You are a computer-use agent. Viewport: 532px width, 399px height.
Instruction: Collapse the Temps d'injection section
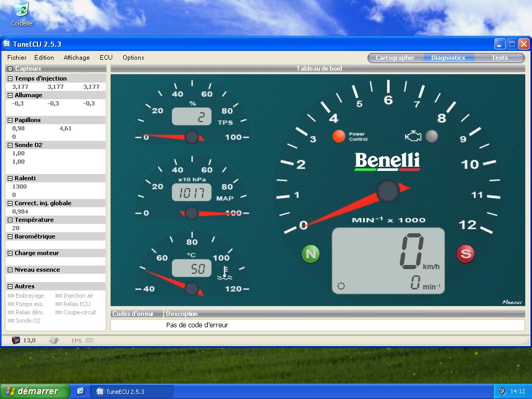click(10, 79)
